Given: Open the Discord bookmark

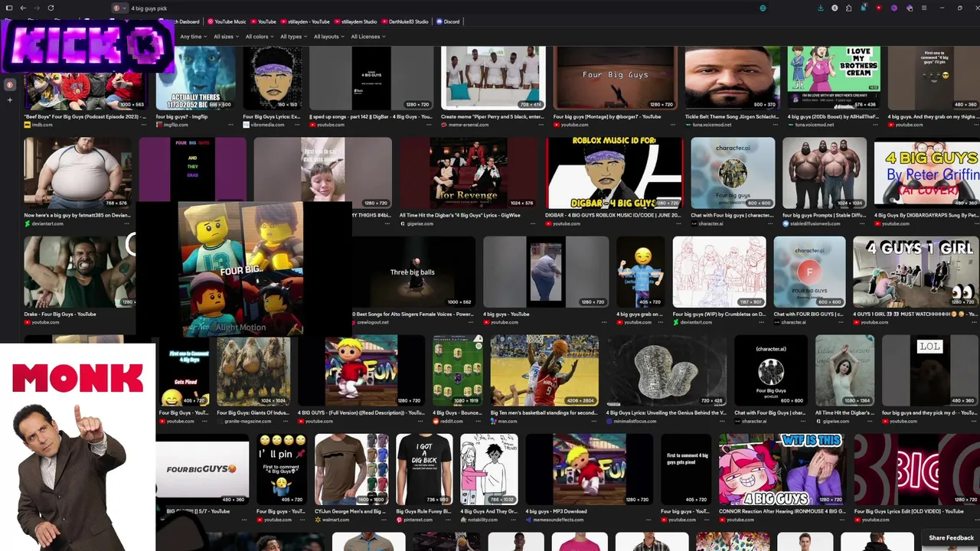Looking at the screenshot, I should click(x=448, y=21).
